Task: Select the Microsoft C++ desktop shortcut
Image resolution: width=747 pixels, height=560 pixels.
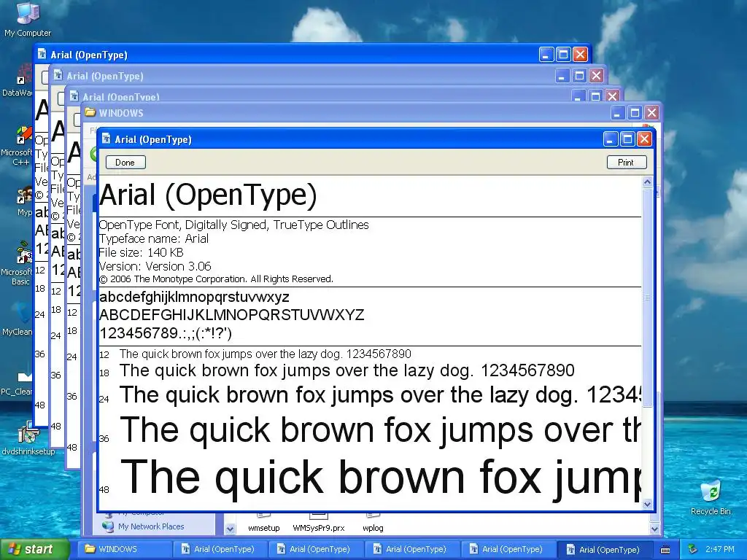Action: 19,145
